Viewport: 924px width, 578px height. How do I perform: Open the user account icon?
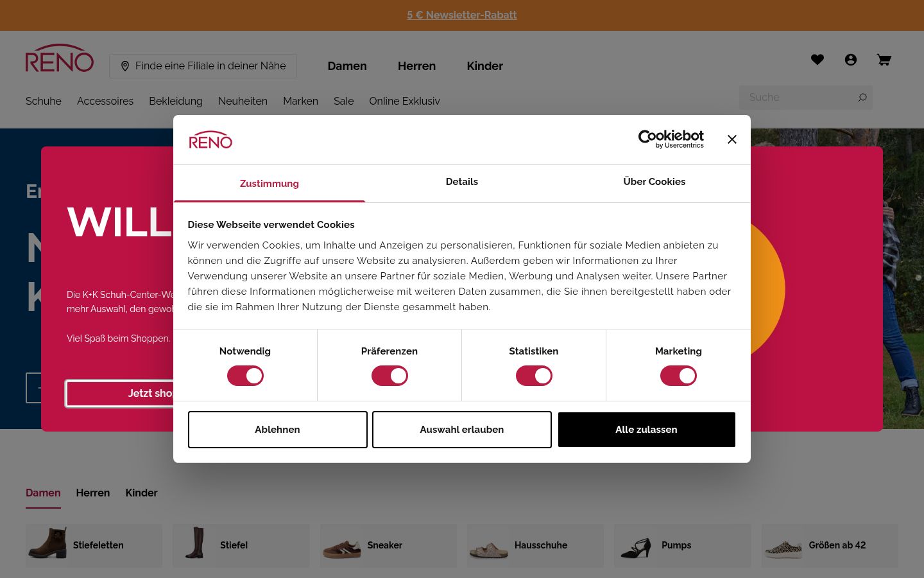(851, 60)
